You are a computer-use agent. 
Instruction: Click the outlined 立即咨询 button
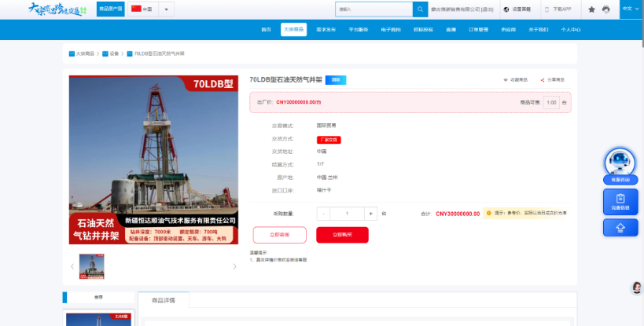pyautogui.click(x=280, y=235)
